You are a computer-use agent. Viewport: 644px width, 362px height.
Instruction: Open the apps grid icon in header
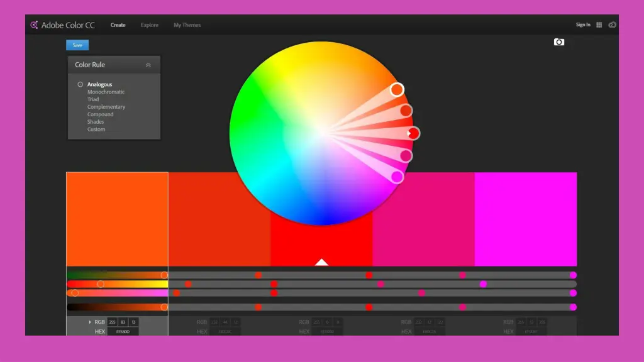[x=599, y=25]
